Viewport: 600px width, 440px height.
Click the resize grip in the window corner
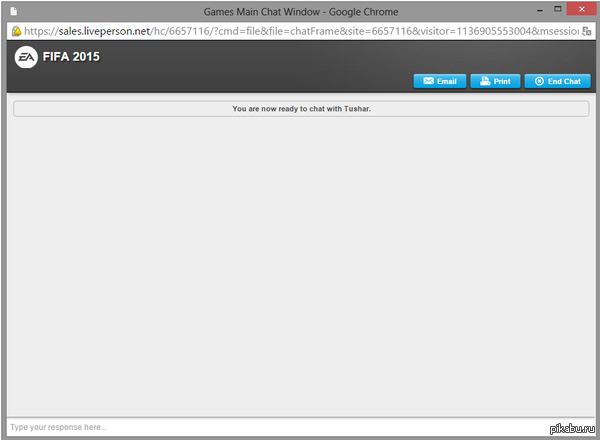[593, 434]
